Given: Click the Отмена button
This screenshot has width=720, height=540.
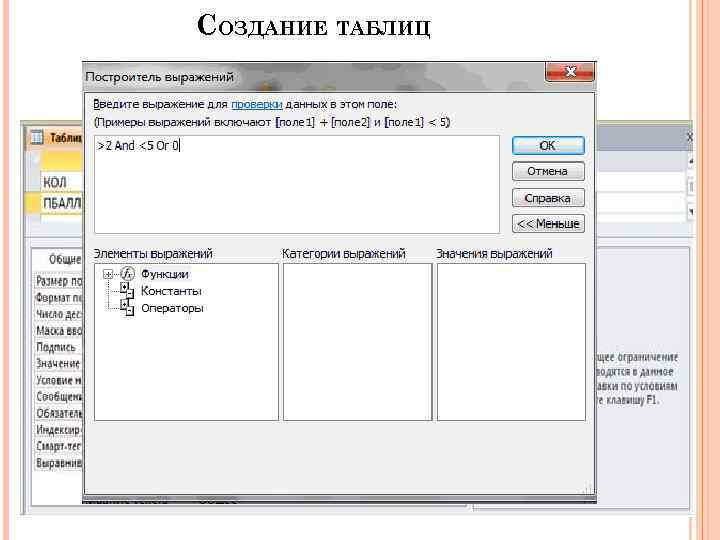Looking at the screenshot, I should [x=548, y=171].
